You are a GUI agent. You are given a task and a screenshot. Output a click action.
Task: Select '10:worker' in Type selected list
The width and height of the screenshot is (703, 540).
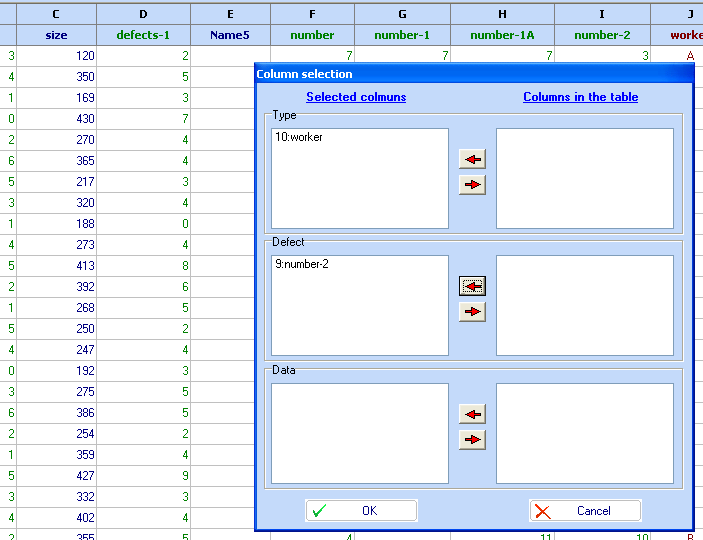[x=299, y=138]
